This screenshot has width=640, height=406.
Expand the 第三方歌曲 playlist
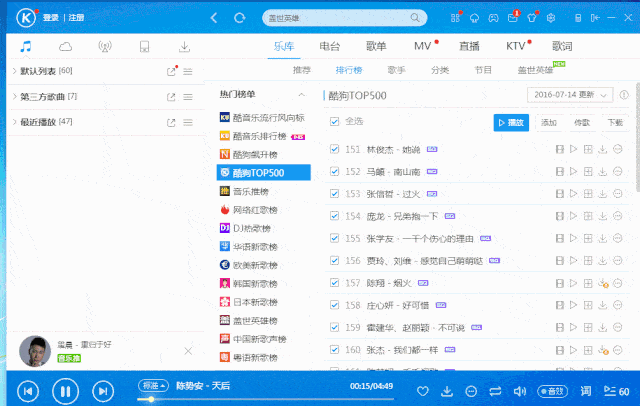14,97
